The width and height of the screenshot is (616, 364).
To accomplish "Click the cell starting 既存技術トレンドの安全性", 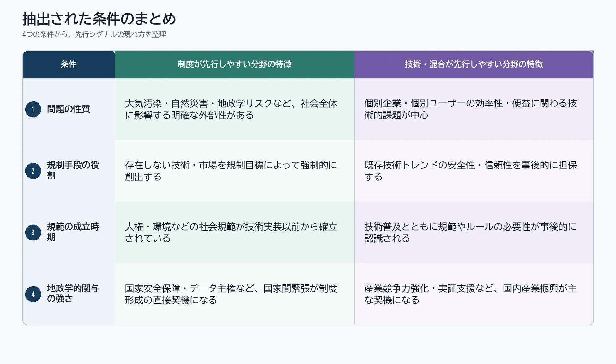I will coord(474,171).
